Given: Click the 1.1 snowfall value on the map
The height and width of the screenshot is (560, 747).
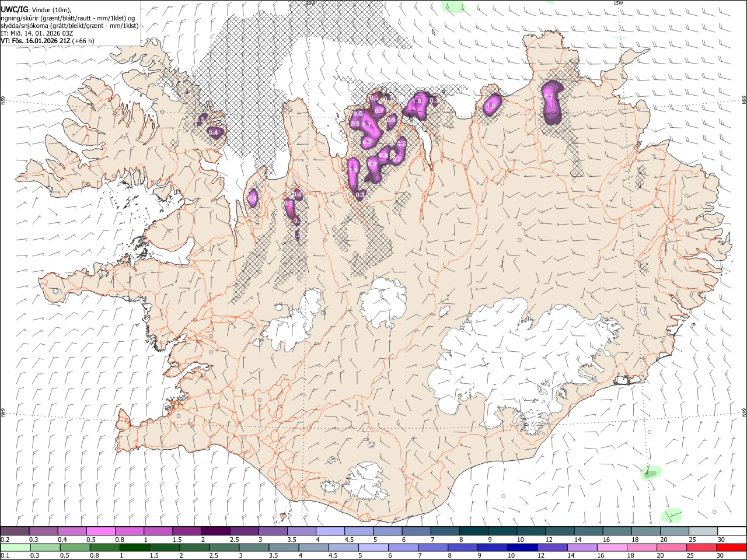Looking at the screenshot, I should [x=366, y=124].
